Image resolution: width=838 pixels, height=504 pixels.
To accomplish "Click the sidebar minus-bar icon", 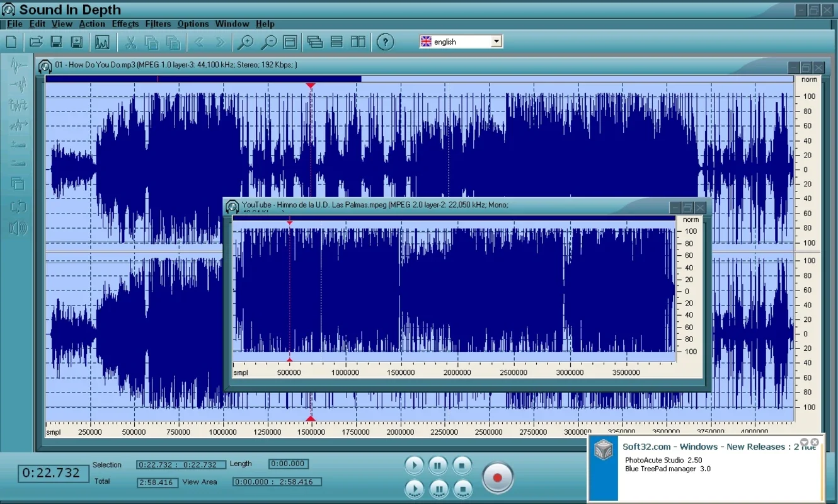I will 18,163.
